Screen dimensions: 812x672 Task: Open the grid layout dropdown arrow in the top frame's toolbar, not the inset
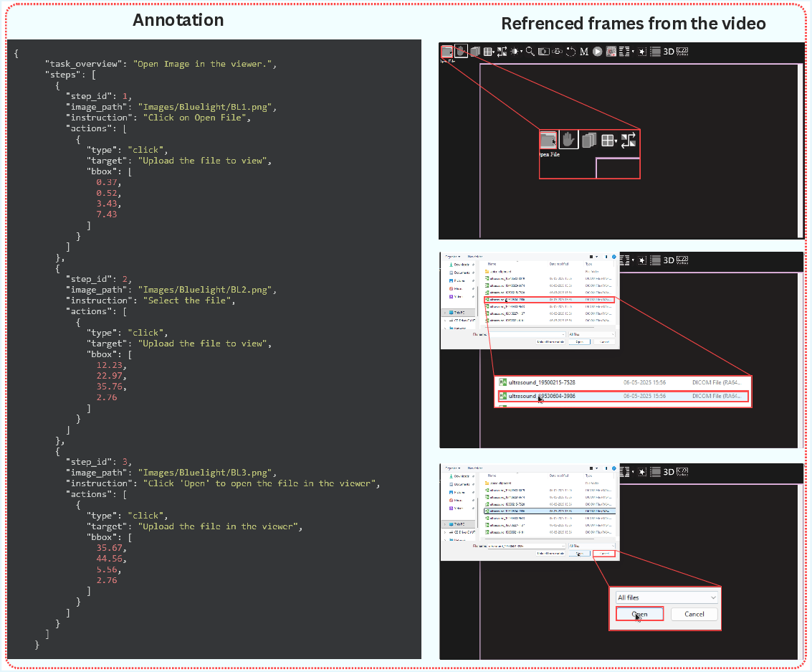[x=493, y=52]
